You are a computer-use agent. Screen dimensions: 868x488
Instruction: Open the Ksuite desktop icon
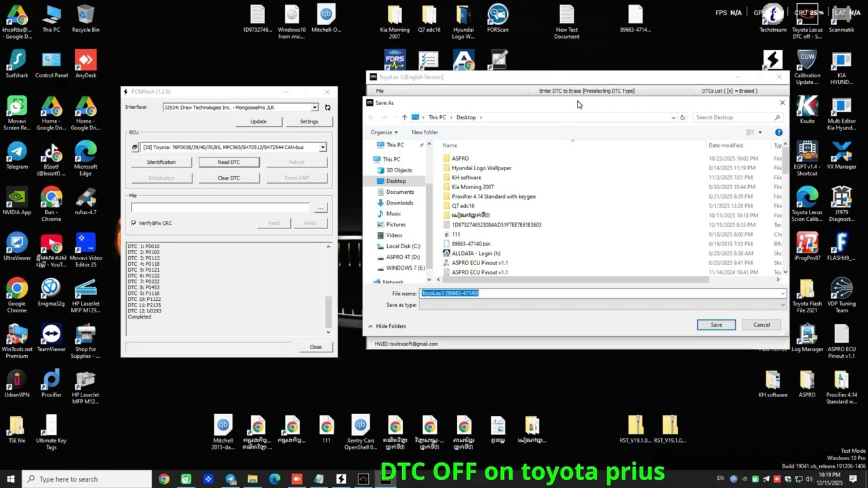[807, 110]
